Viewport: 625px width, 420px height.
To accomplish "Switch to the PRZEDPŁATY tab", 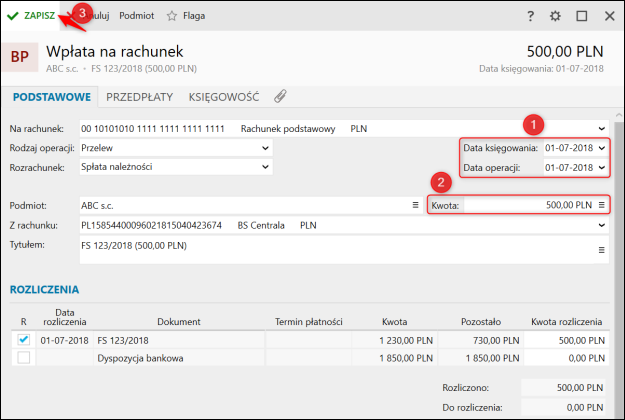I will [140, 97].
